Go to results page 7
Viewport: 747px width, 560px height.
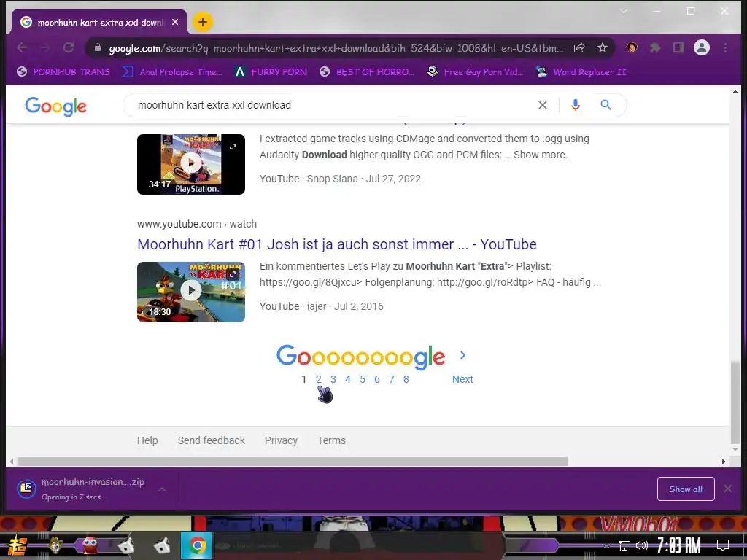(392, 379)
